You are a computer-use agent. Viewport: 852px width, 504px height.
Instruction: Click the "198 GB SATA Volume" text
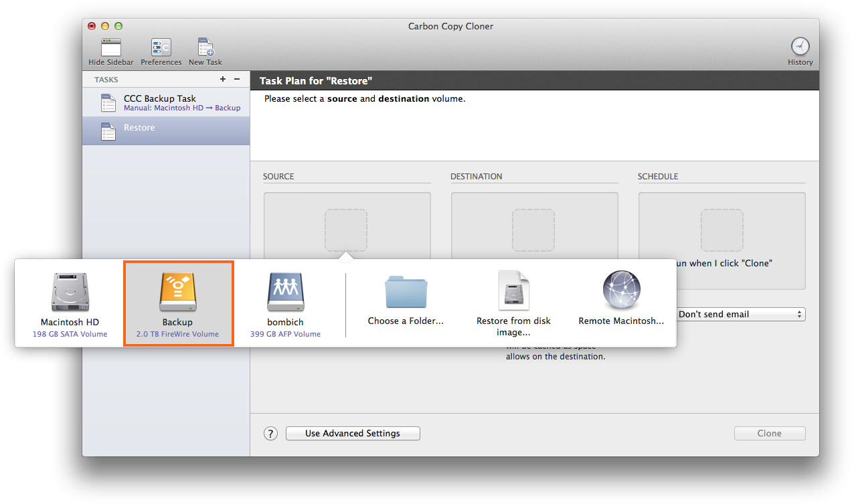[x=70, y=334]
